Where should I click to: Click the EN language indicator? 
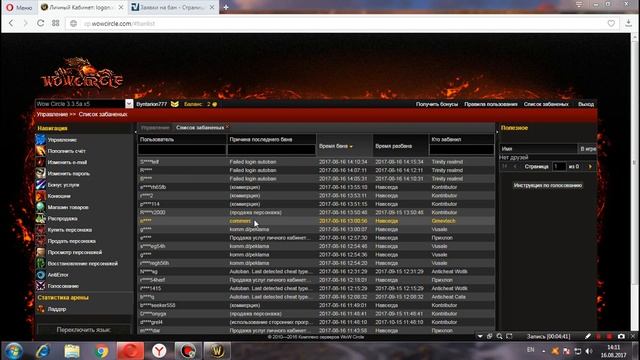click(x=530, y=350)
